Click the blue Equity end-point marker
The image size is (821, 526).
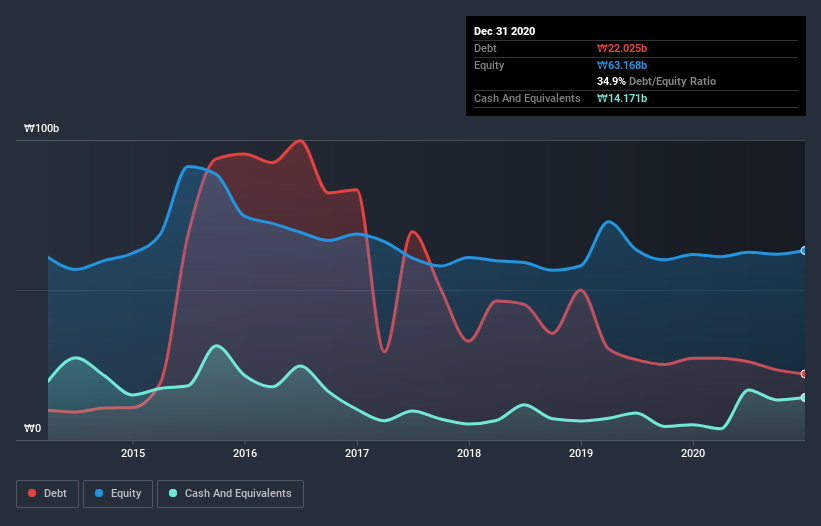coord(804,251)
